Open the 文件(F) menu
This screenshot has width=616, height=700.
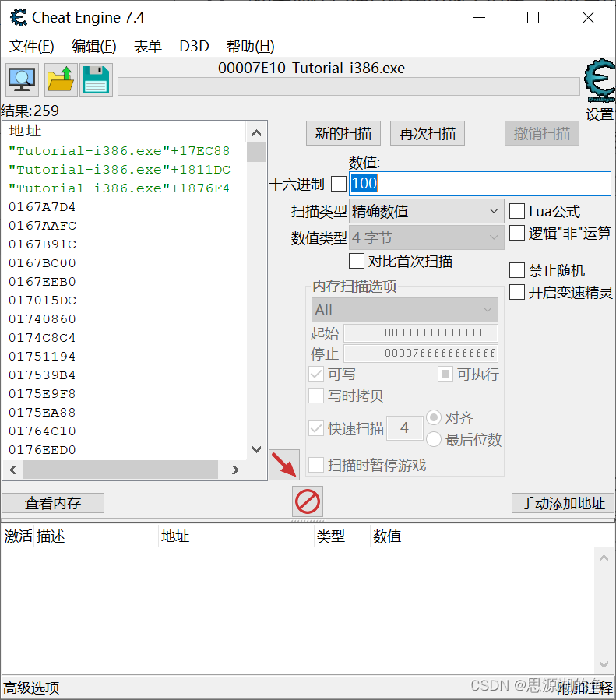[x=32, y=47]
